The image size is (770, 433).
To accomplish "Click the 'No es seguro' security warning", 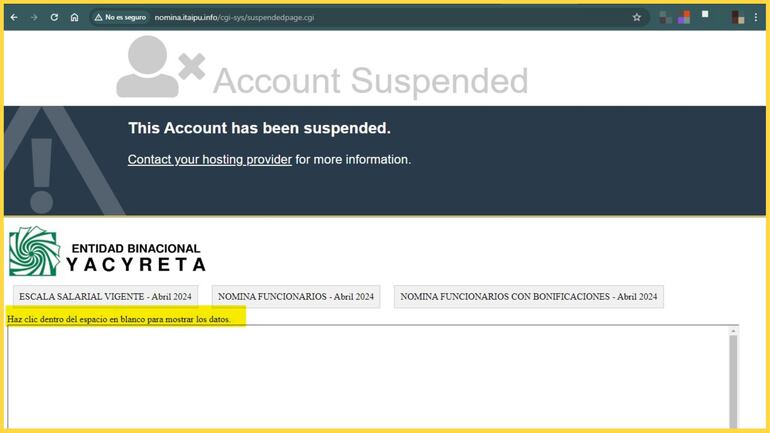I will pyautogui.click(x=120, y=17).
